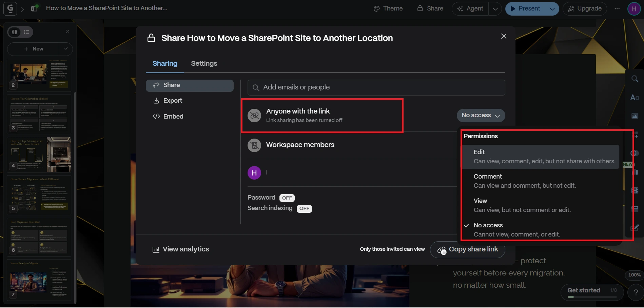Close the Share dialog
Image resolution: width=644 pixels, height=308 pixels.
[x=504, y=36]
